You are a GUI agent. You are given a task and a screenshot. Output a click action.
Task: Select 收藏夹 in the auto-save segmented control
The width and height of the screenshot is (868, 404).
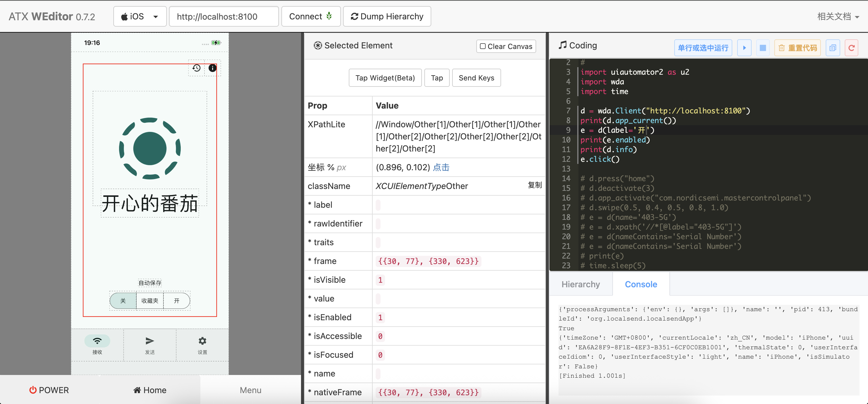click(150, 301)
